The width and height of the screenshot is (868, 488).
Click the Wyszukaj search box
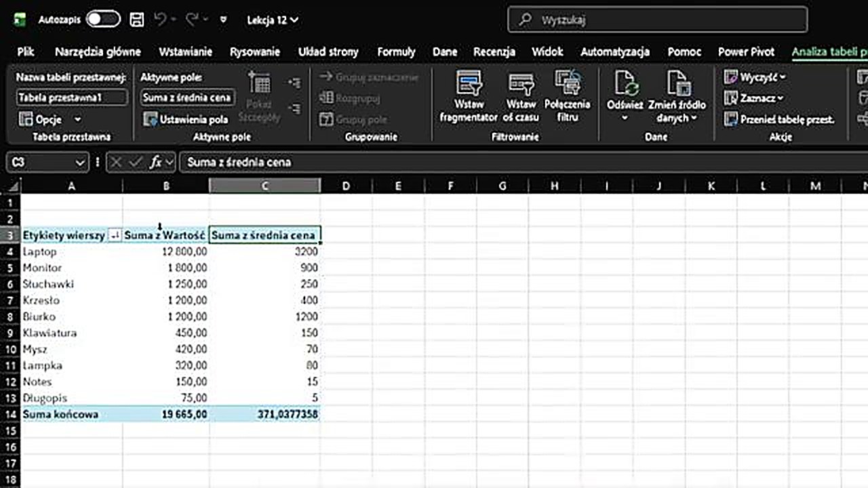pyautogui.click(x=657, y=20)
